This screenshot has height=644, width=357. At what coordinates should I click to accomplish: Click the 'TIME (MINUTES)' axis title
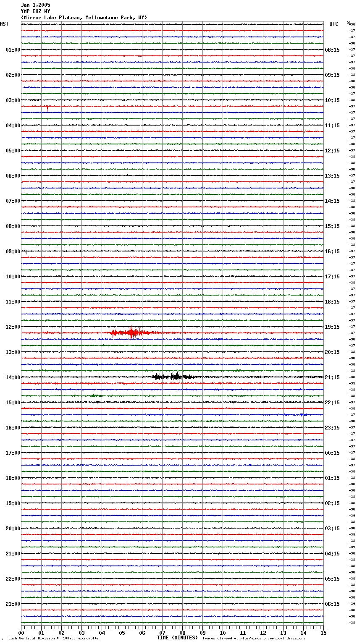pos(177,638)
